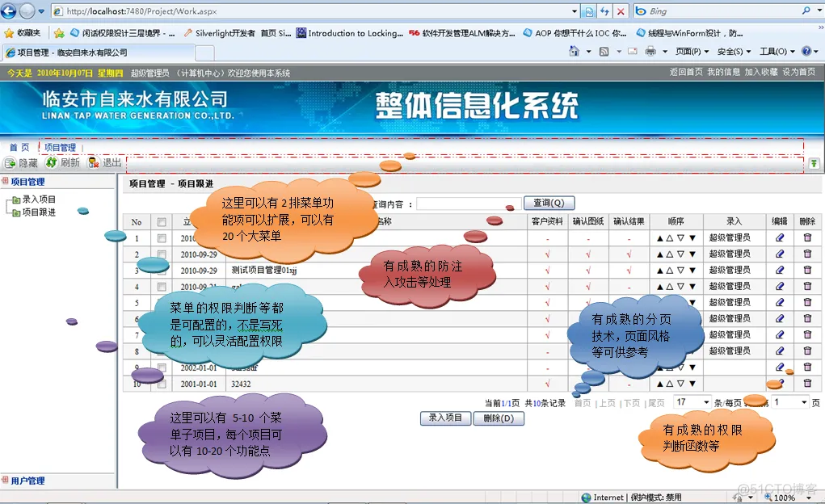Toggle the select-all checkbox in table header
Screen dimensions: 825x504
click(162, 222)
